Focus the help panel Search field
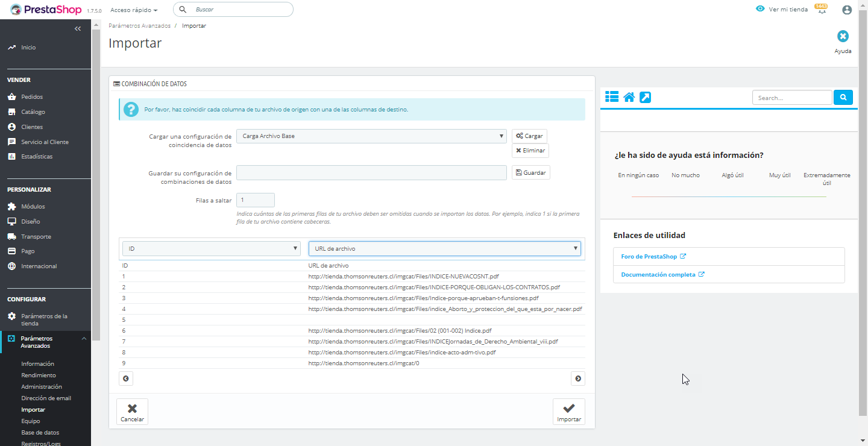This screenshot has width=868, height=446. (x=792, y=98)
